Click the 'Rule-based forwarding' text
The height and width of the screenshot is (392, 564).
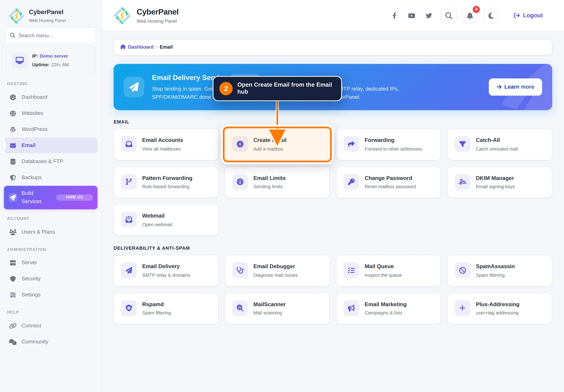tap(166, 187)
